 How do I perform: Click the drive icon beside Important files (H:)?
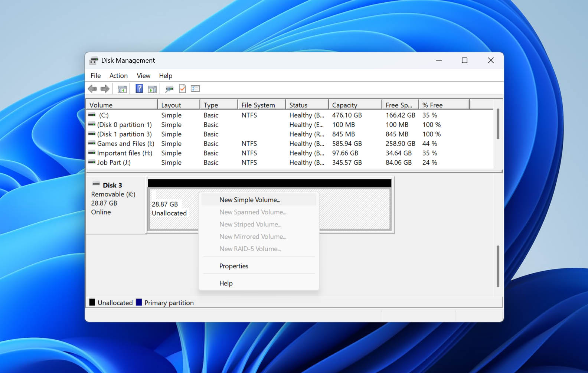(x=92, y=153)
